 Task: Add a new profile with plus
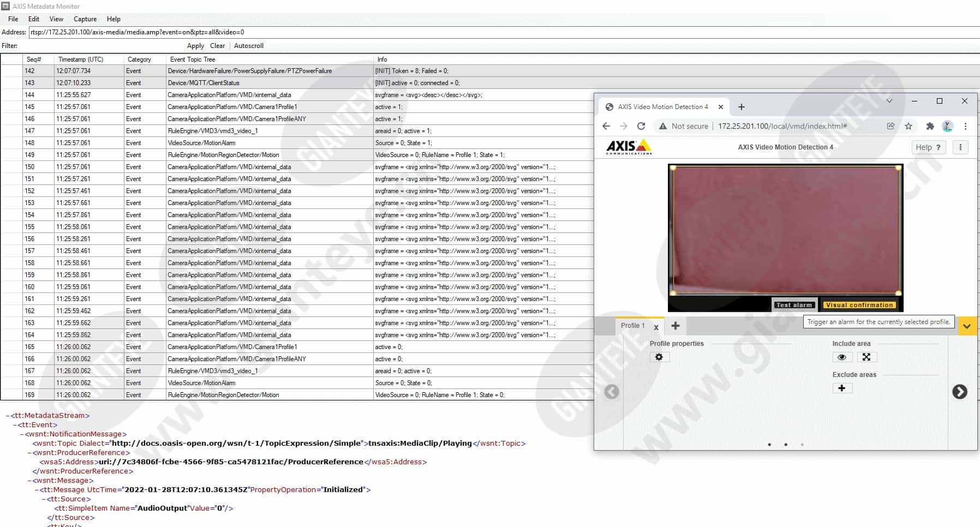click(676, 326)
